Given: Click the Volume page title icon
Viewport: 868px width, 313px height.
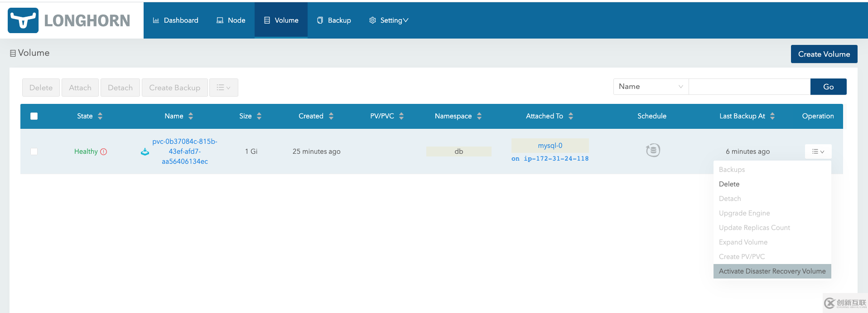Looking at the screenshot, I should tap(13, 54).
